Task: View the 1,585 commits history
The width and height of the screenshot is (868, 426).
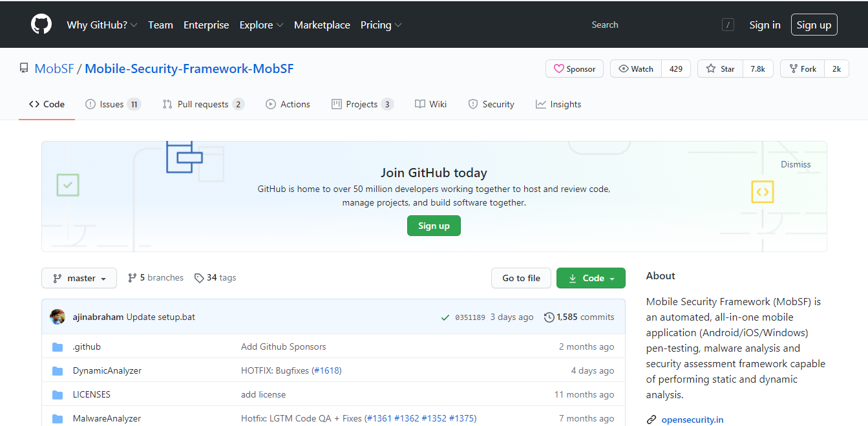Action: 579,317
